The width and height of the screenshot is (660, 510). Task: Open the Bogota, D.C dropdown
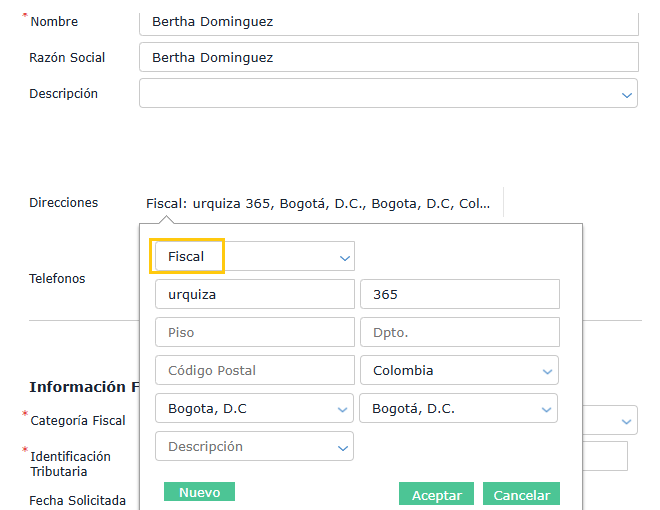click(x=254, y=408)
